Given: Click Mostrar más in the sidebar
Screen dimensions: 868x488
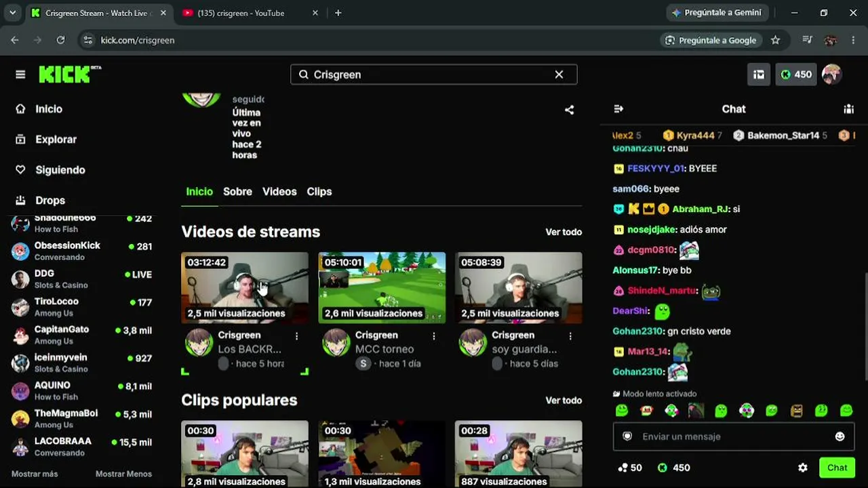Looking at the screenshot, I should [35, 474].
